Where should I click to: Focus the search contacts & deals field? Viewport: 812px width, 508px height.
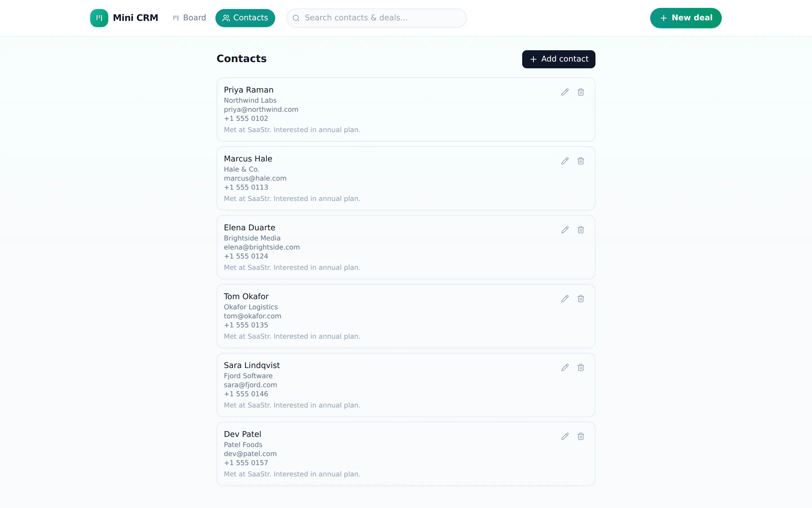376,18
